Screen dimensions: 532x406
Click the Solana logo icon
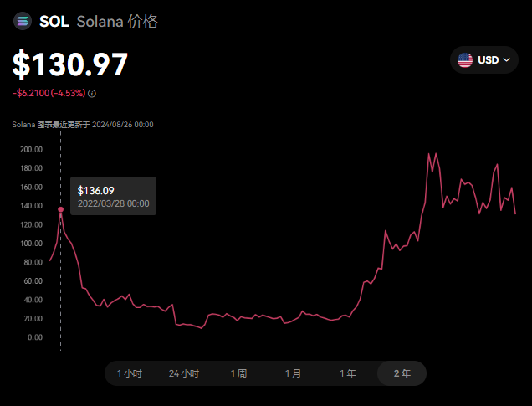(x=23, y=22)
